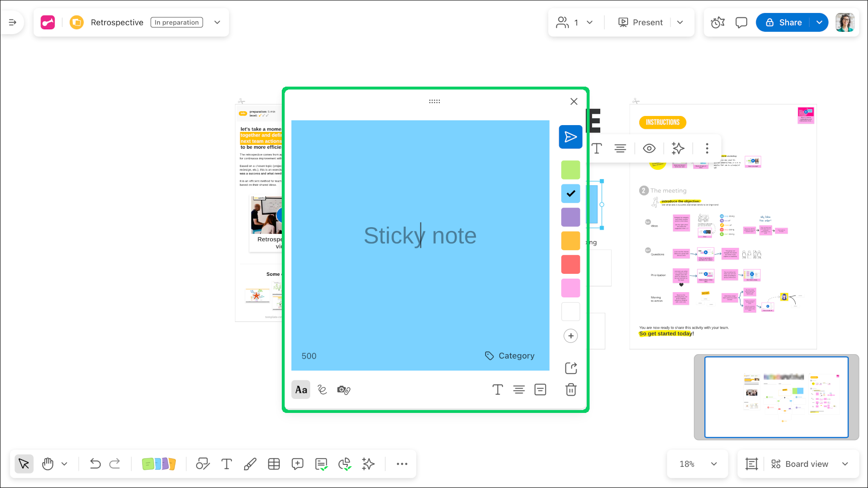Enable freehand drawing mode on the sticky note
This screenshot has width=868, height=488.
[322, 390]
